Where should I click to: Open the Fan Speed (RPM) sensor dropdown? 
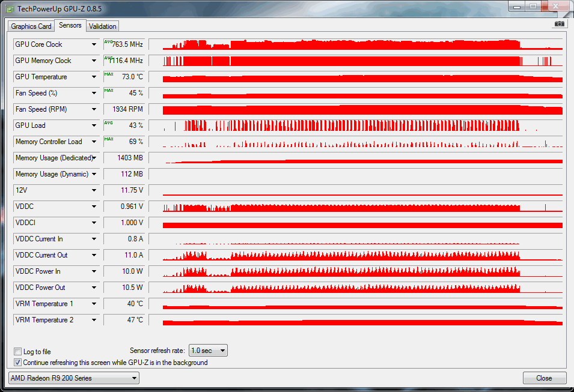point(94,109)
